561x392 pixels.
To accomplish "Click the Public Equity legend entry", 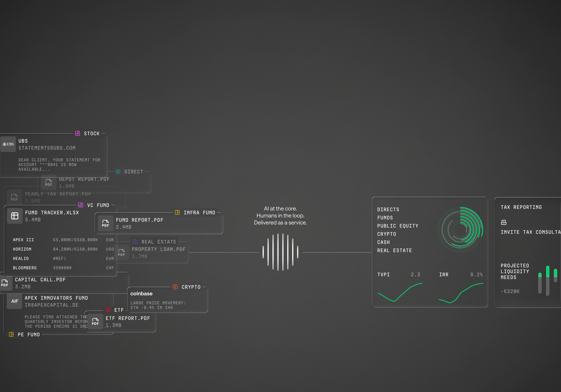I will coord(398,226).
